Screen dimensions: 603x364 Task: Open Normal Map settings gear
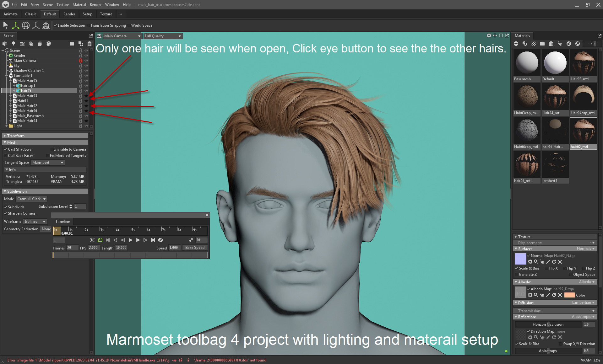530,262
